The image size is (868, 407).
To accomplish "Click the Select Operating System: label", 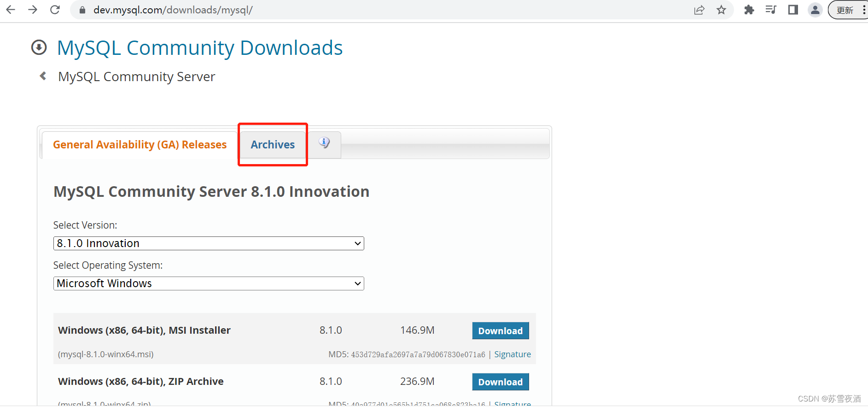I will click(108, 265).
